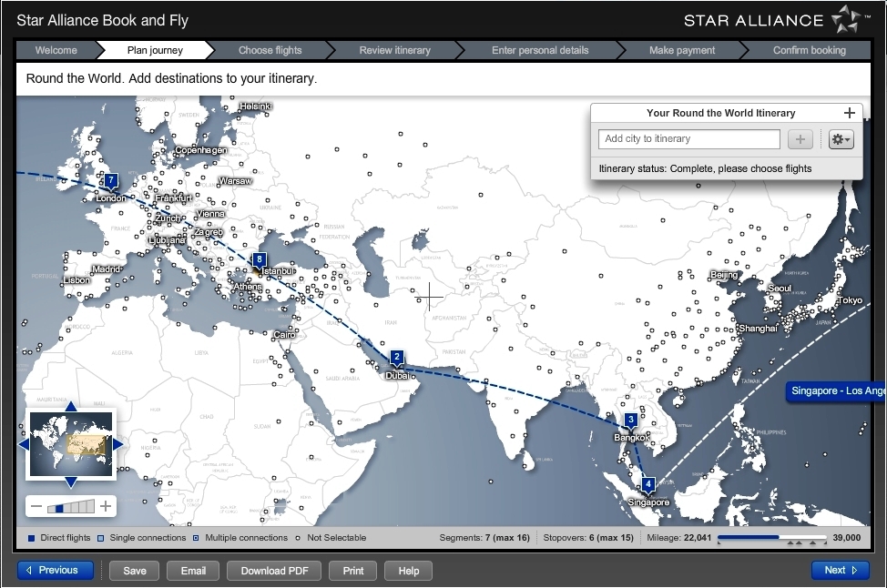Click the Singapore - Los Angeles route label
The image size is (887, 588).
pyautogui.click(x=837, y=390)
